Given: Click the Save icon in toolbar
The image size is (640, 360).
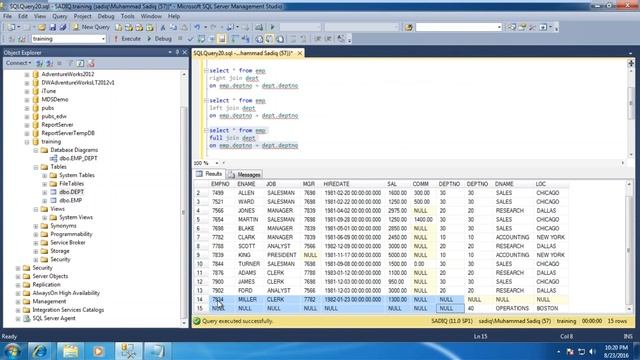Looking at the screenshot, I should (x=52, y=27).
